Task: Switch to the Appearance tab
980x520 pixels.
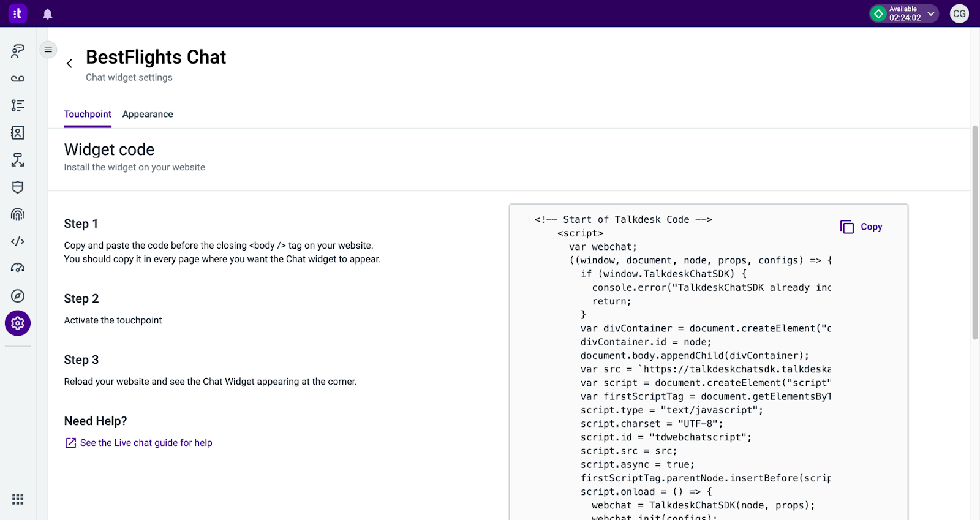Action: click(x=148, y=115)
